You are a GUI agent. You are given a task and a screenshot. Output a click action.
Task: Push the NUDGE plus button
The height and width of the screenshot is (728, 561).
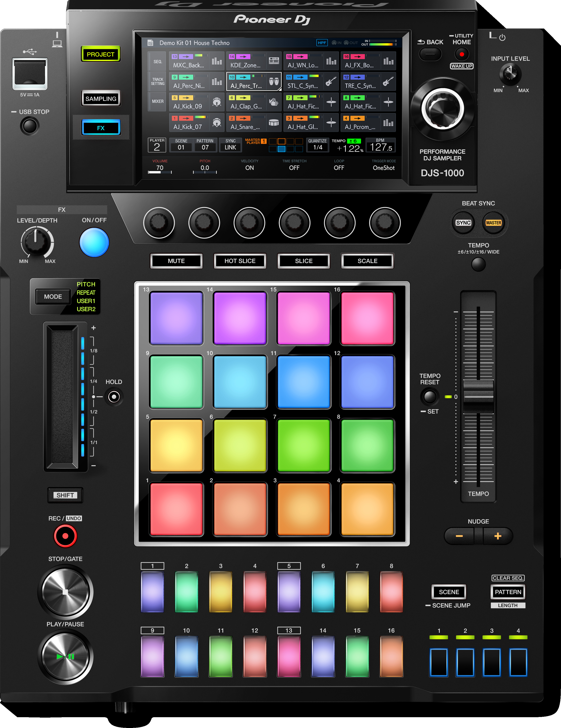pos(498,536)
